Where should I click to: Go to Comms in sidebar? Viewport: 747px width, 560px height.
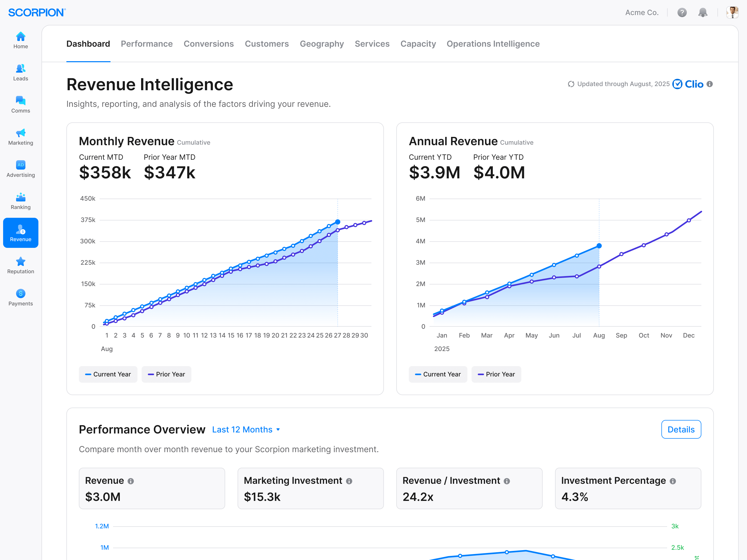[20, 101]
